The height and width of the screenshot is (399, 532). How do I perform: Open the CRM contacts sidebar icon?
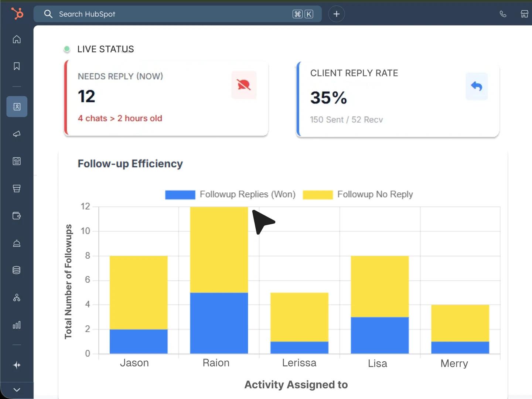click(17, 107)
